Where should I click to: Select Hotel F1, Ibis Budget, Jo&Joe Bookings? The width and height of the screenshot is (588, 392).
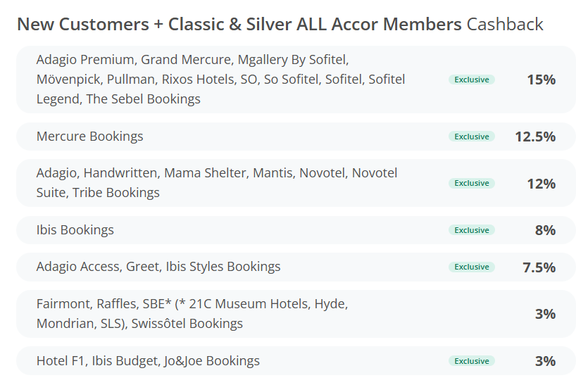click(148, 360)
